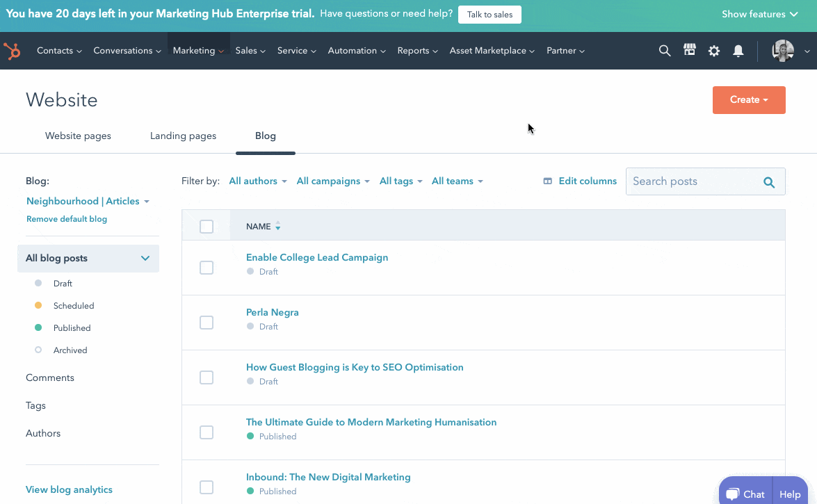Image resolution: width=817 pixels, height=504 pixels.
Task: Select the all-posts header checkbox
Action: tap(207, 226)
